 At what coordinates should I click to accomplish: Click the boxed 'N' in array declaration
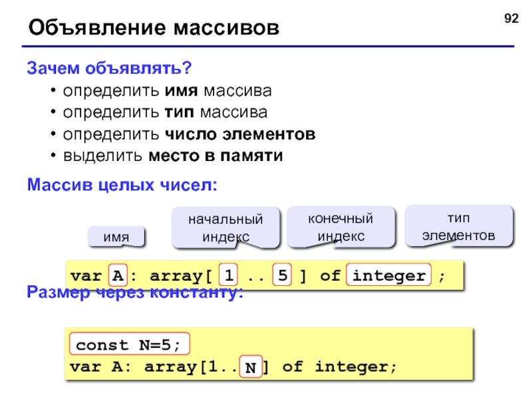[x=251, y=367]
